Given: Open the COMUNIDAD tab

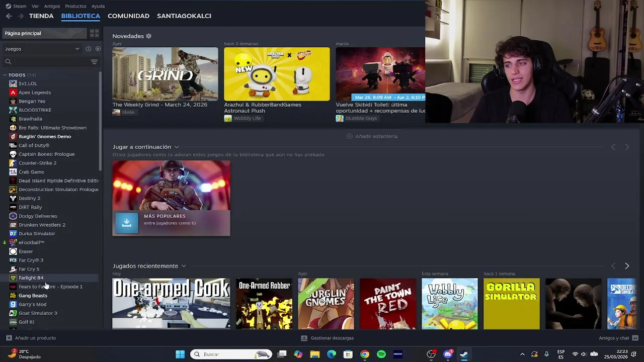Looking at the screenshot, I should (128, 16).
